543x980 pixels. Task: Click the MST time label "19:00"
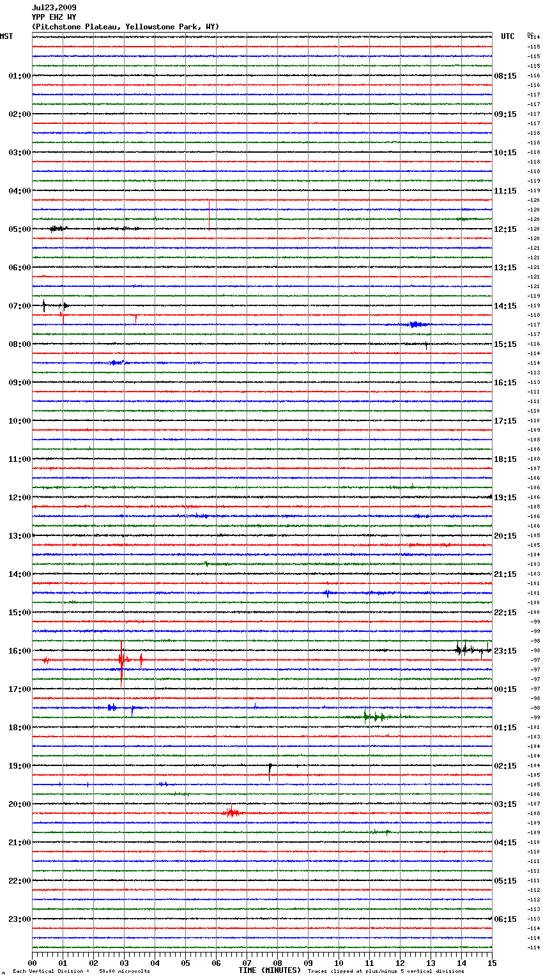click(20, 766)
